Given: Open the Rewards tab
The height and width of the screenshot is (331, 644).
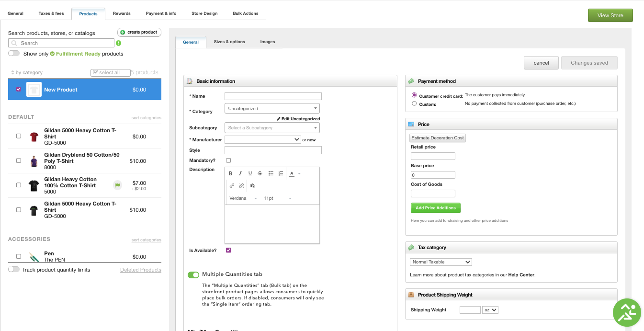Looking at the screenshot, I should pos(122,13).
